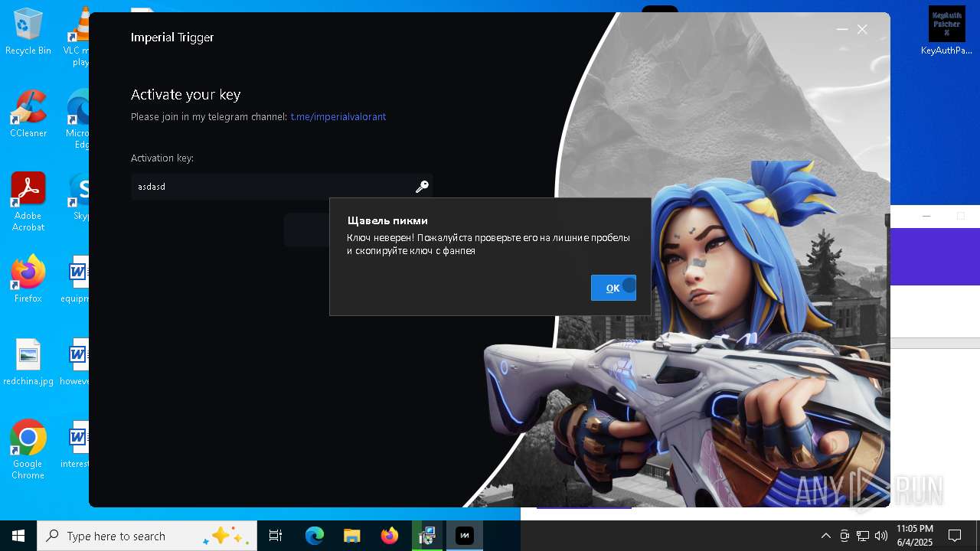
Task: Click the Imperial Trigger window title
Action: [x=172, y=37]
